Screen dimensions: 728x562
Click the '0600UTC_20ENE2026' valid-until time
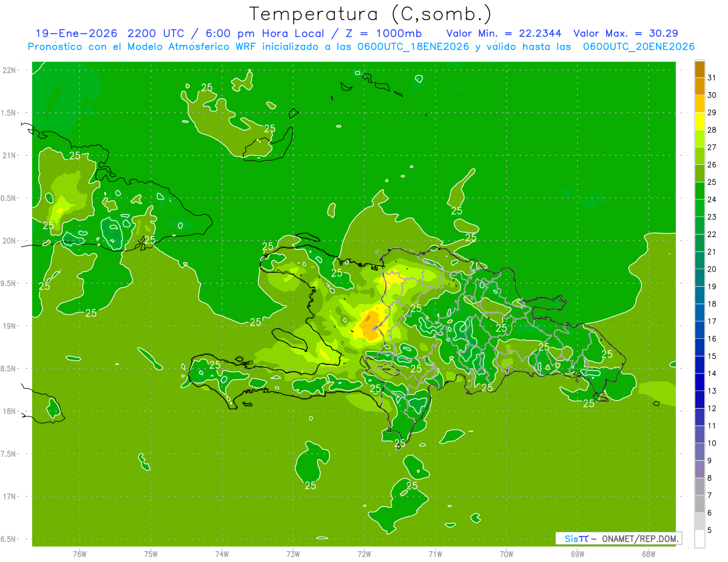(x=639, y=47)
